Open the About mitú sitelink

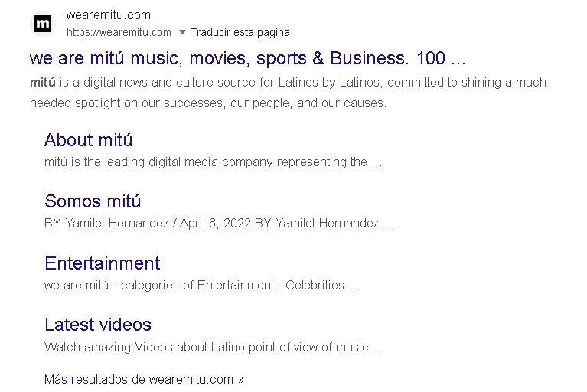pyautogui.click(x=89, y=140)
